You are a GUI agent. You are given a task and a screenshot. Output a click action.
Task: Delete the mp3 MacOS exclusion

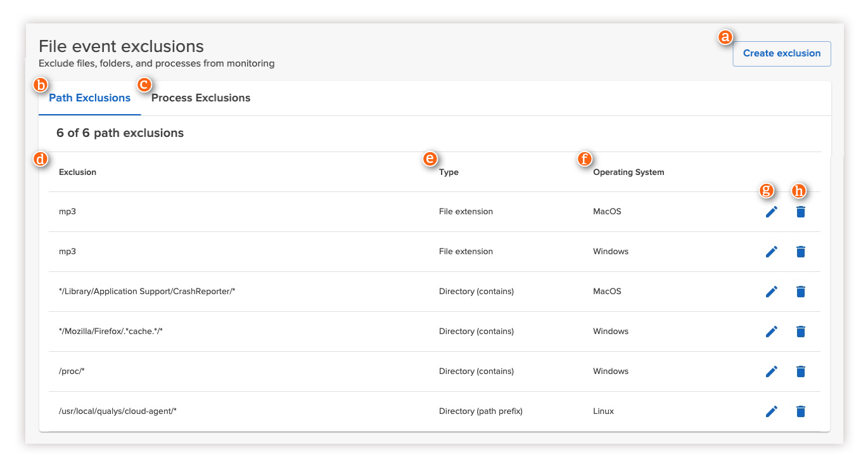pos(801,212)
